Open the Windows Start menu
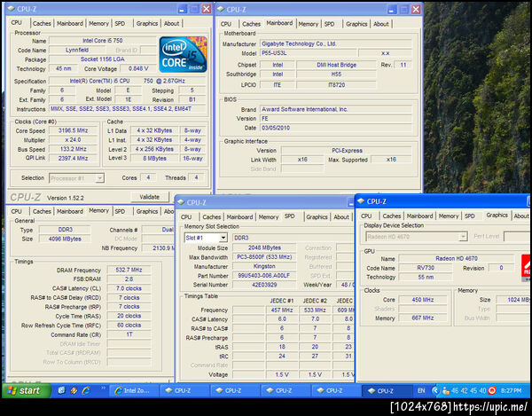The image size is (532, 416). click(24, 390)
